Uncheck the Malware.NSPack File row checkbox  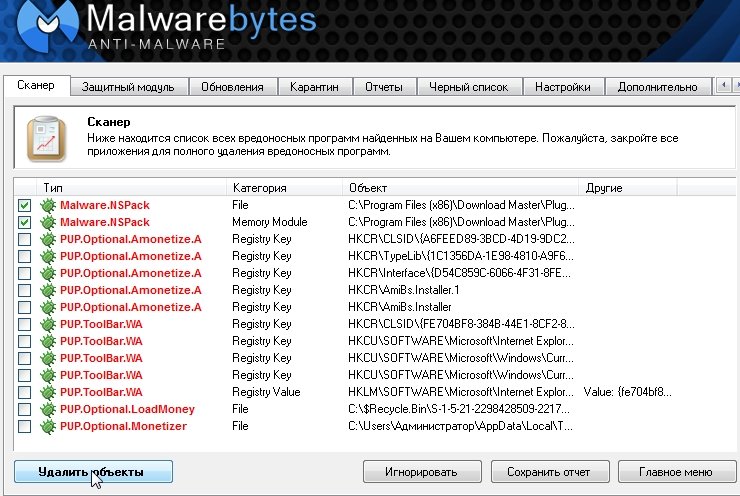click(25, 205)
